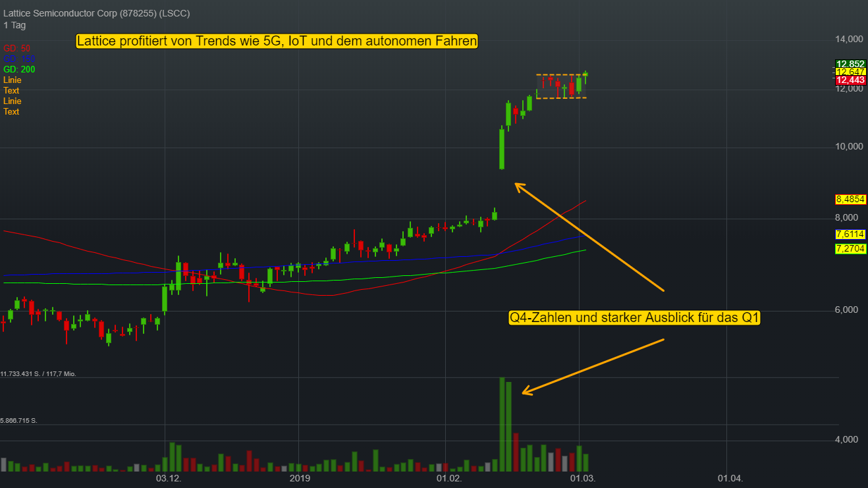Image resolution: width=868 pixels, height=488 pixels.
Task: Click the '01.02.' date axis label
Action: click(x=450, y=479)
